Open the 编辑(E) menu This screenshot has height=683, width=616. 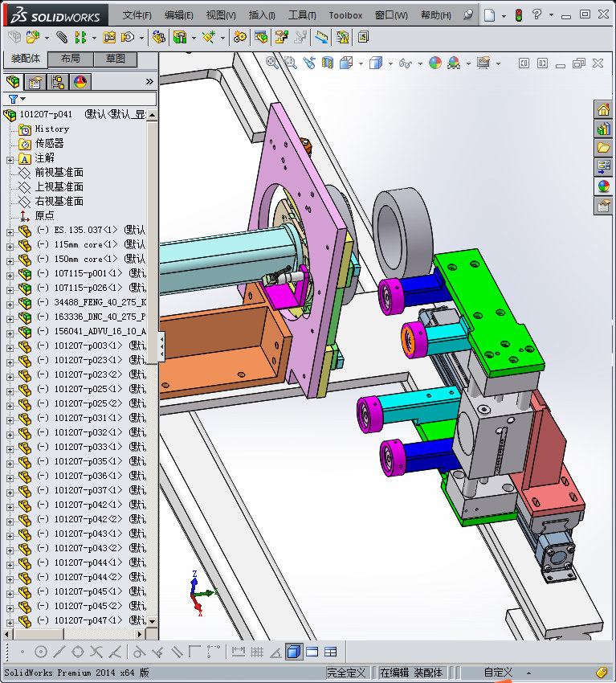[178, 15]
